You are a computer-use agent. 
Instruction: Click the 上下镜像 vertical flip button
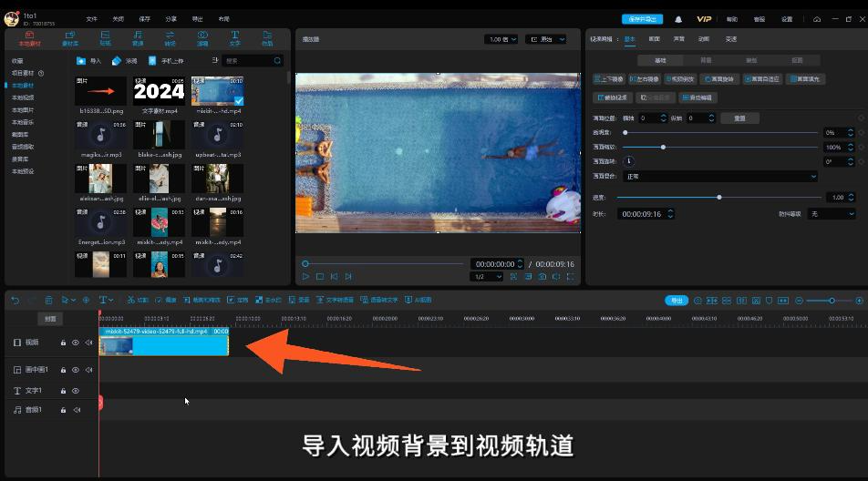click(608, 79)
